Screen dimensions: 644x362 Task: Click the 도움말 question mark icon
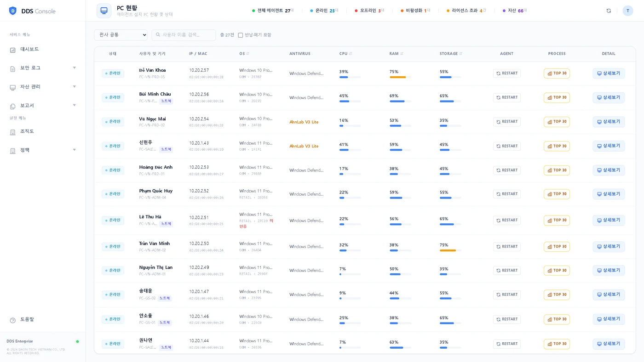pos(13,320)
